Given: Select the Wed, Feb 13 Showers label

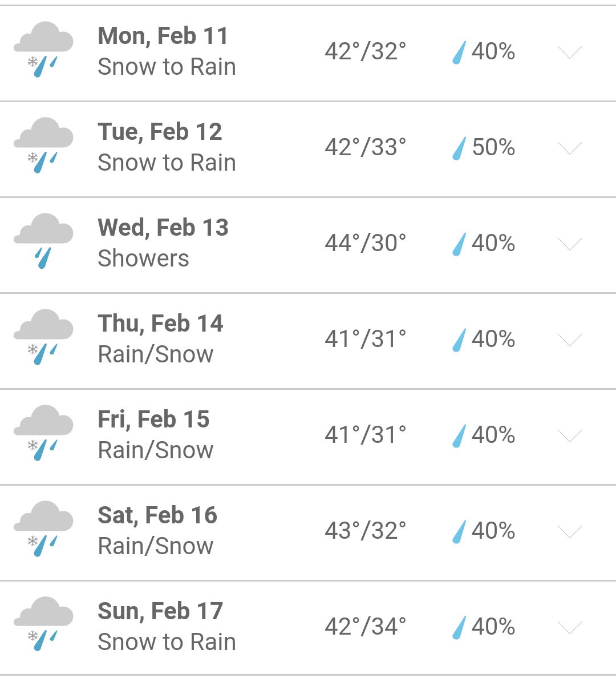Looking at the screenshot, I should [143, 259].
